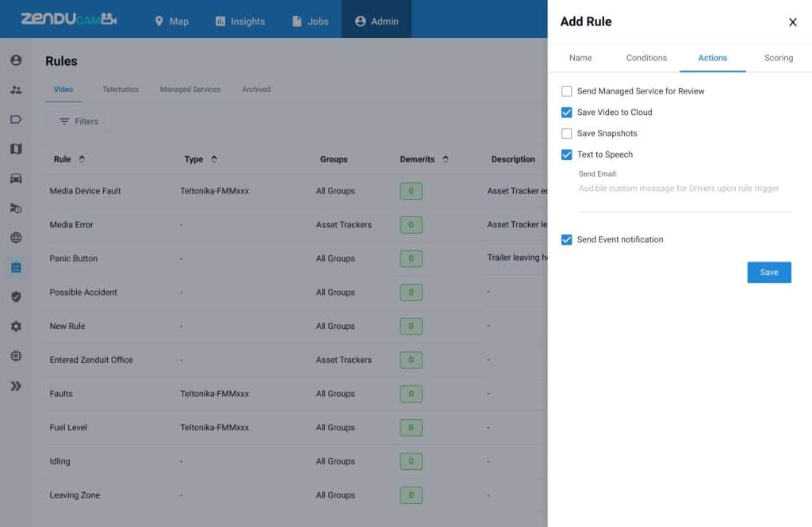Expand sidebar with double chevron icon
The height and width of the screenshot is (527, 812).
(16, 386)
